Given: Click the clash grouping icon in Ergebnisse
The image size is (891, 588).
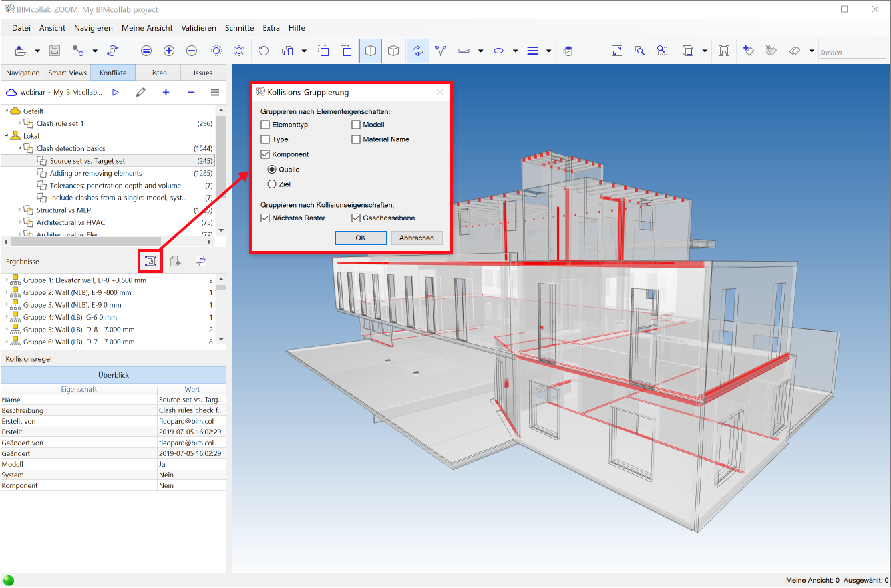Looking at the screenshot, I should (x=150, y=261).
